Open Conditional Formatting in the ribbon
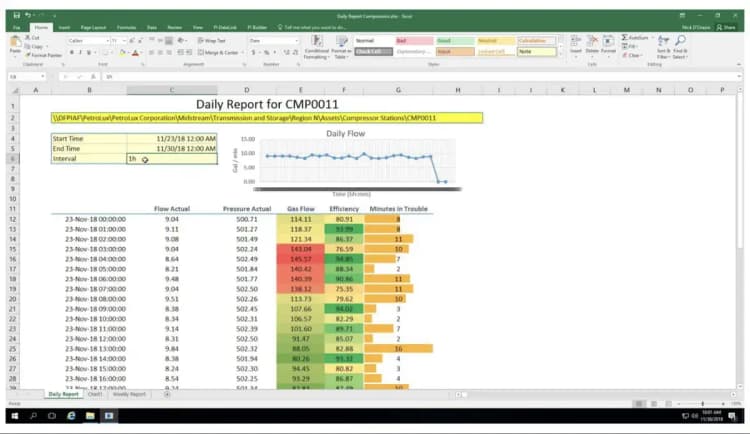750x434 pixels. tap(316, 46)
